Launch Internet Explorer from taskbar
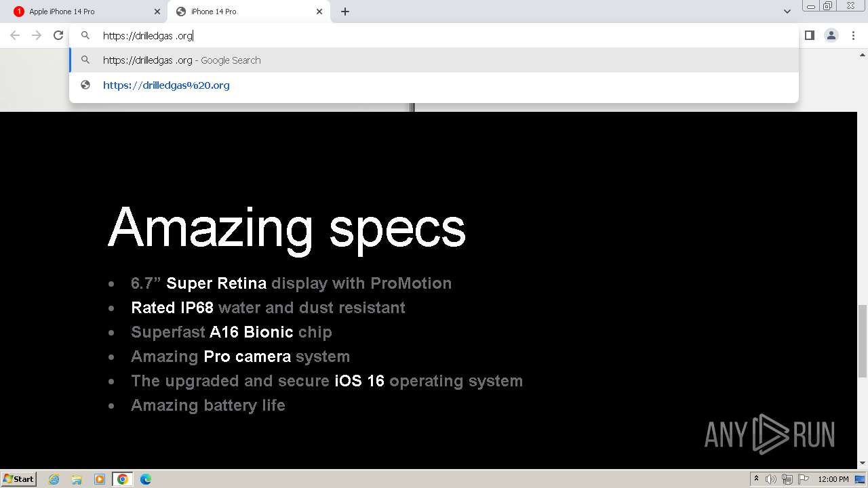 click(x=54, y=479)
